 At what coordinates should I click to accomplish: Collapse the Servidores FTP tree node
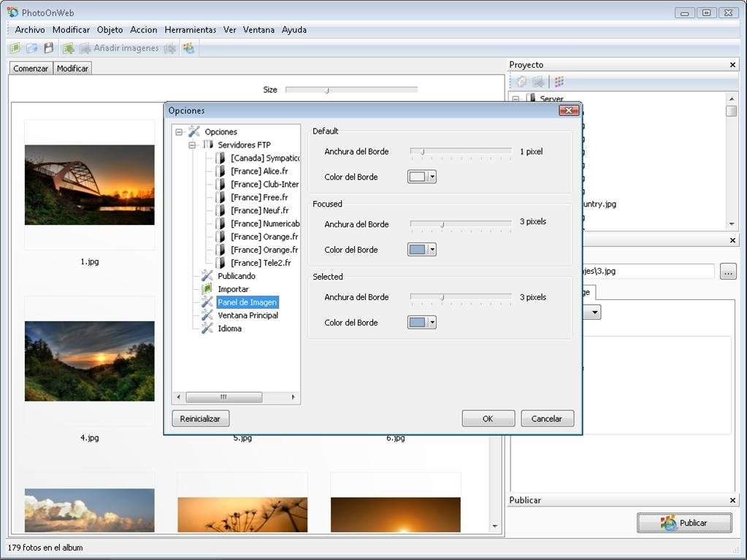[192, 145]
